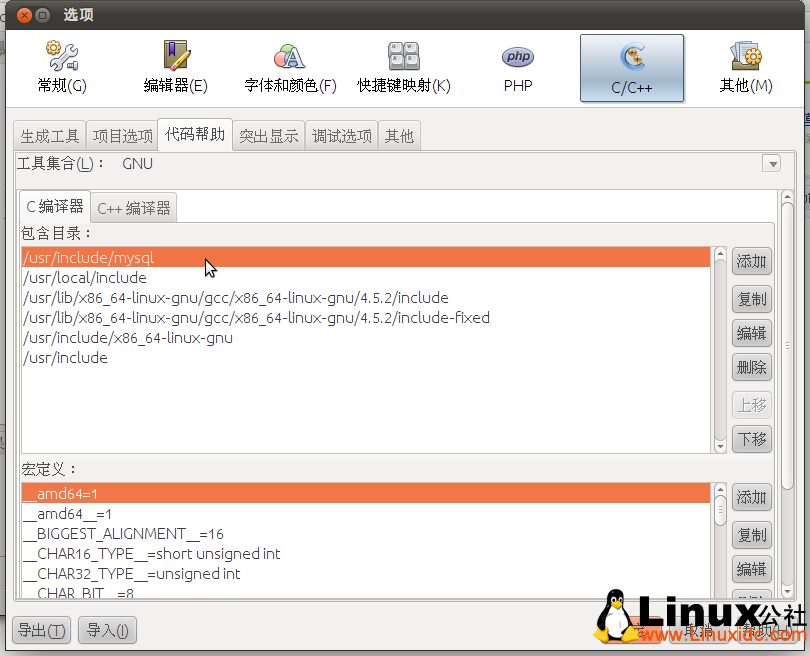The height and width of the screenshot is (656, 810).
Task: Switch to the 生成工具 tab
Action: [x=50, y=136]
